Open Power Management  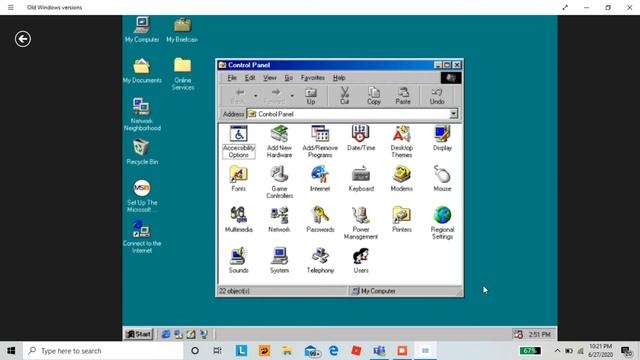tap(361, 223)
